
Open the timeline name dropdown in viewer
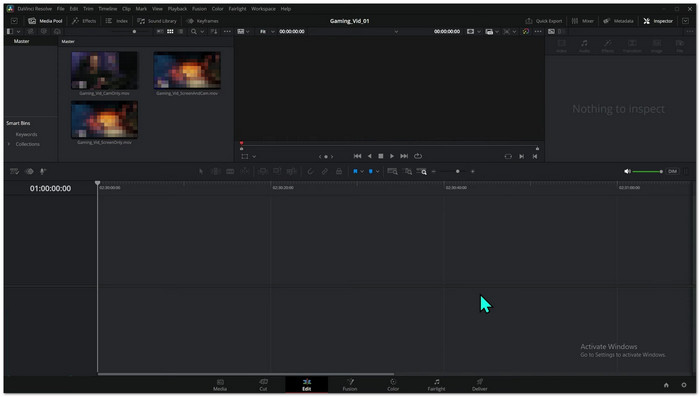tap(396, 32)
